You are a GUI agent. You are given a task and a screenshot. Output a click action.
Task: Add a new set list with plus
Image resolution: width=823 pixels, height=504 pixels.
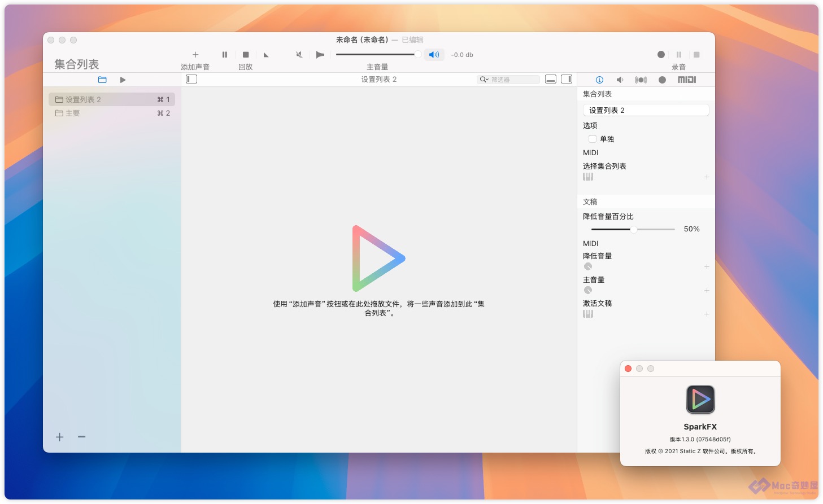click(60, 437)
